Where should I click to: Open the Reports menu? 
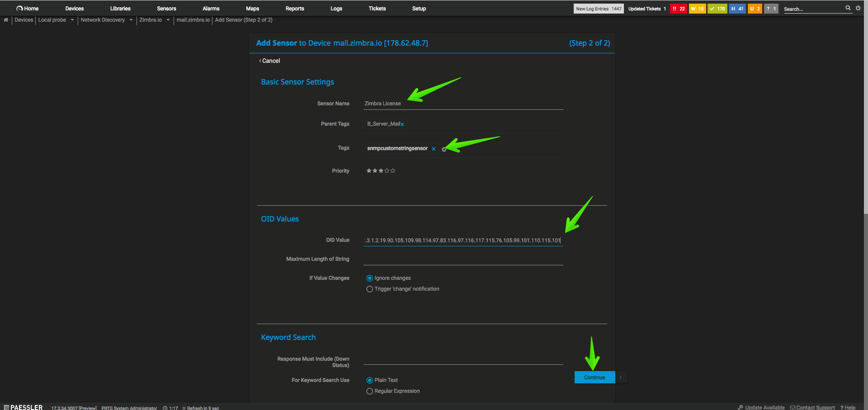[x=295, y=9]
